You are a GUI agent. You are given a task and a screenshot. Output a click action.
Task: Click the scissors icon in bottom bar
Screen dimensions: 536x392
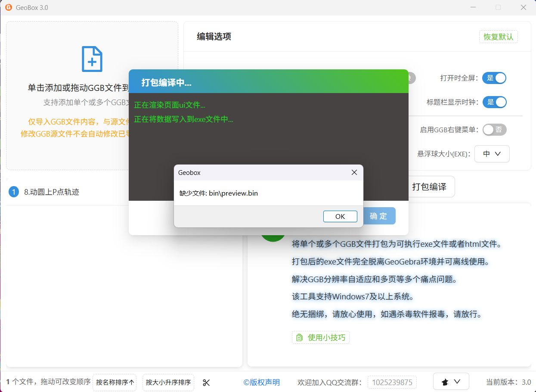pos(206,383)
